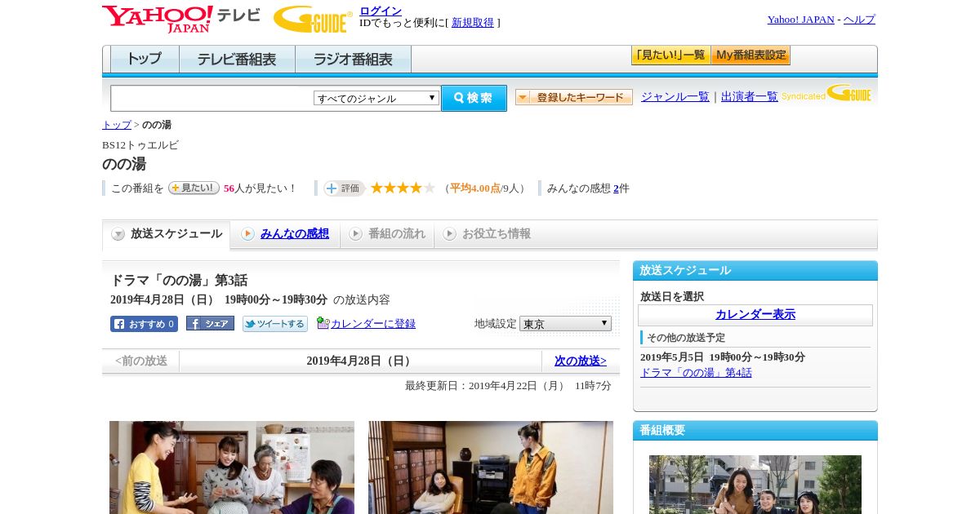Click the 新規取得 link
980x514 pixels.
[473, 23]
